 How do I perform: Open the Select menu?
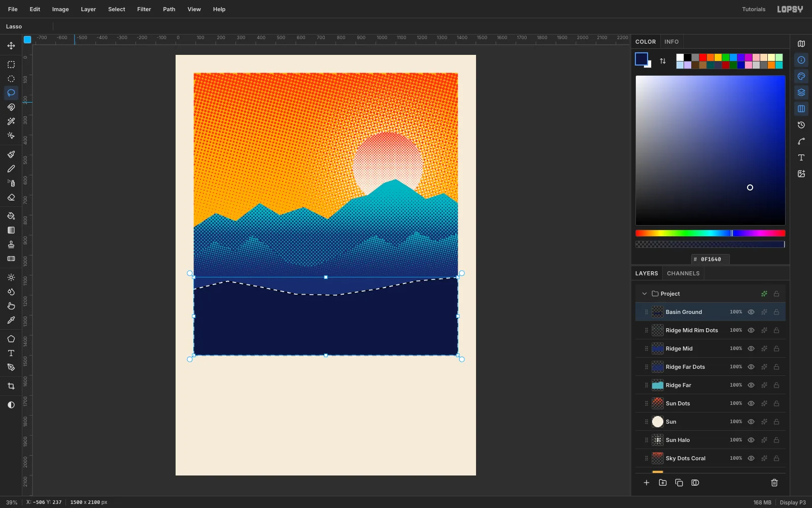coord(117,9)
